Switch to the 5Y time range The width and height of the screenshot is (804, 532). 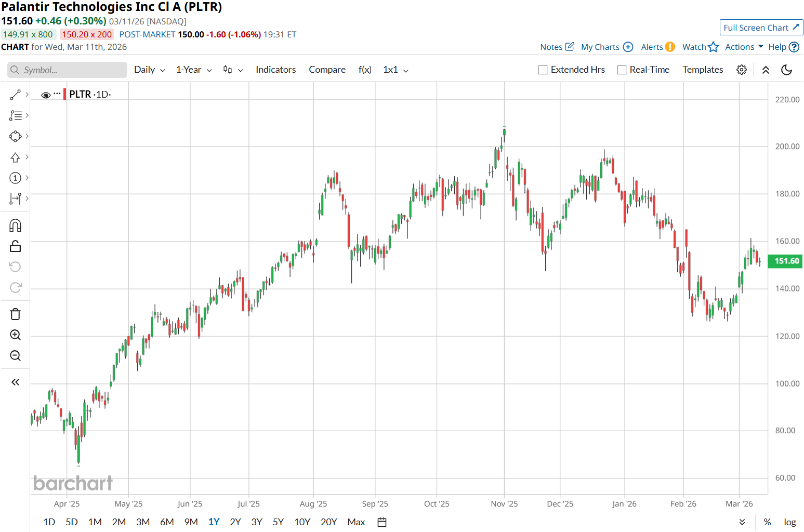click(278, 522)
